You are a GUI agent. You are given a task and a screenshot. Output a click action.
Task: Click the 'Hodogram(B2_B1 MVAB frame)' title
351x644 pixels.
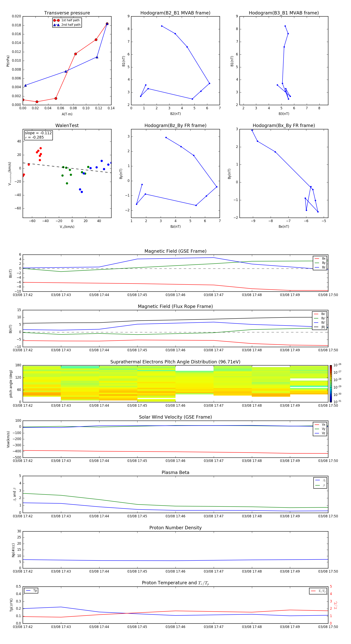tap(175, 13)
